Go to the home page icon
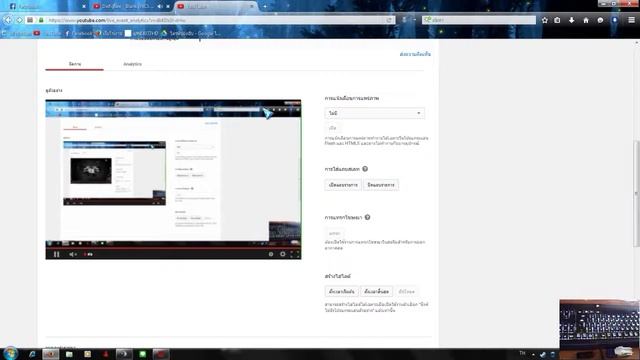This screenshot has width=640, height=360. point(586,20)
